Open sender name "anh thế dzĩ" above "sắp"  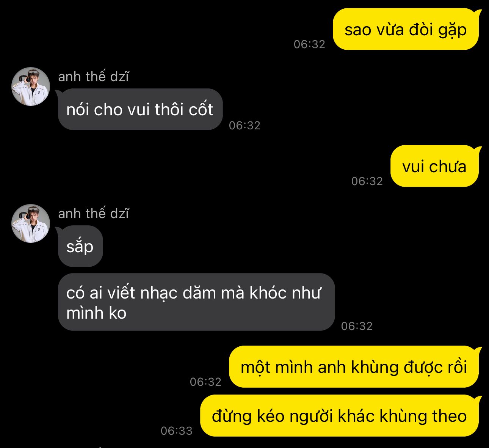[93, 214]
